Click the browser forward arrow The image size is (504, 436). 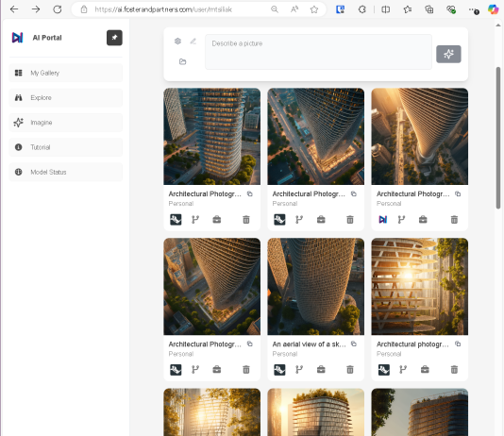(36, 9)
